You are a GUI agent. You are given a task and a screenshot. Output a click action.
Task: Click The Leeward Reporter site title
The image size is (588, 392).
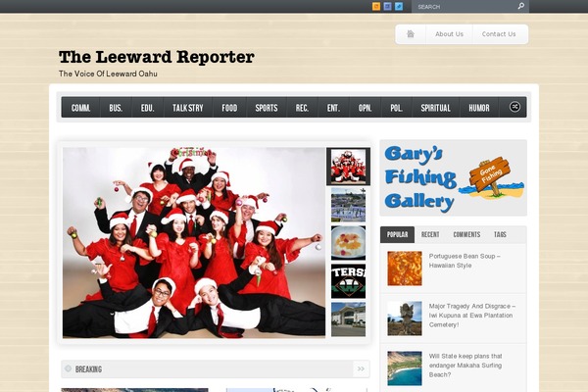157,57
